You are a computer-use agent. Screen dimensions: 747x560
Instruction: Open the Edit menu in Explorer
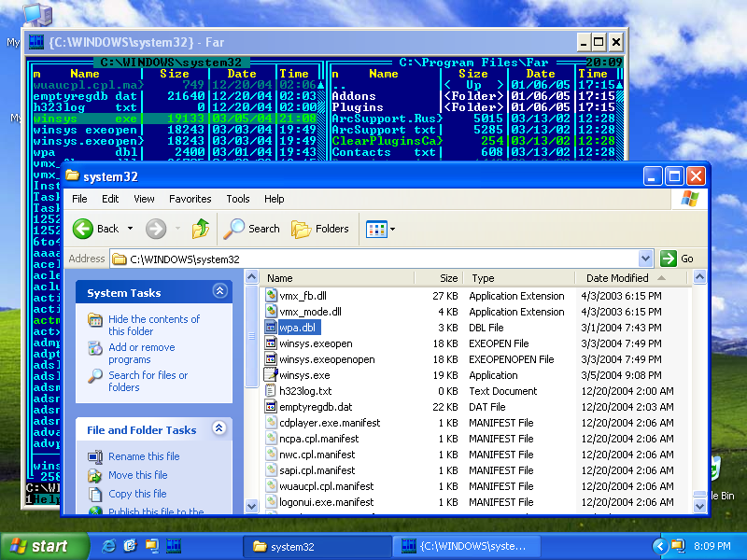point(110,199)
